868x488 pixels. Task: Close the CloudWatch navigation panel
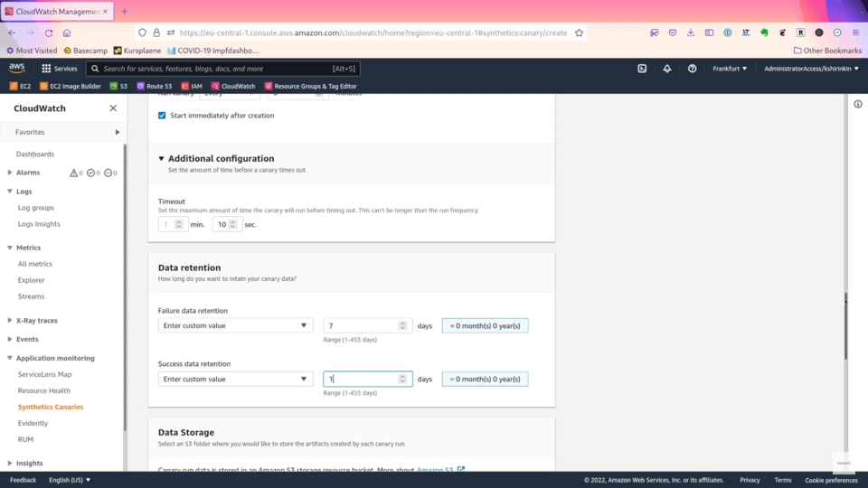pos(113,108)
